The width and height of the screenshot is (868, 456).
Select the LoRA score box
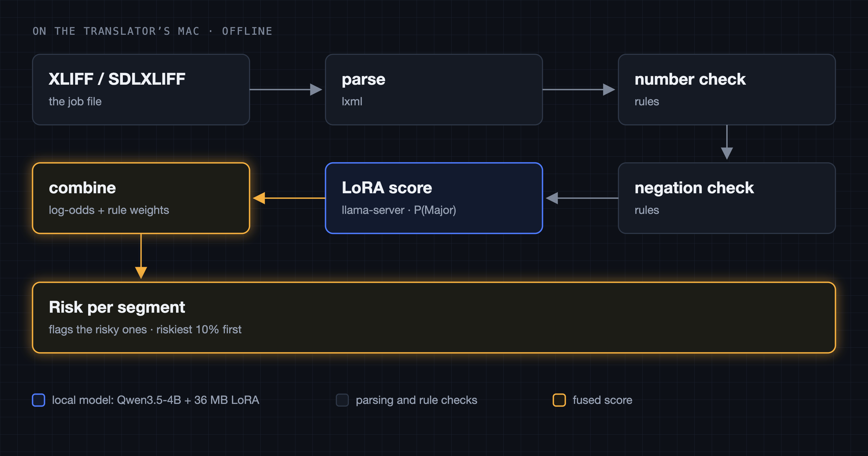coord(434,198)
